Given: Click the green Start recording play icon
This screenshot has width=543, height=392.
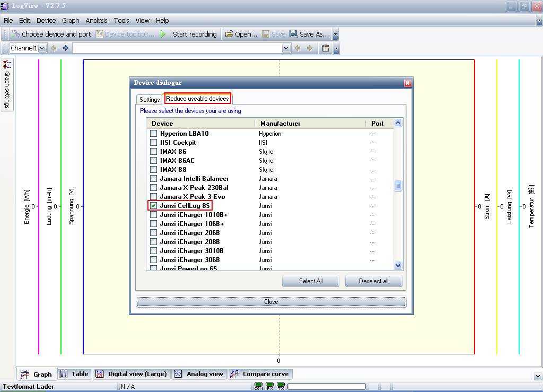Looking at the screenshot, I should (163, 34).
